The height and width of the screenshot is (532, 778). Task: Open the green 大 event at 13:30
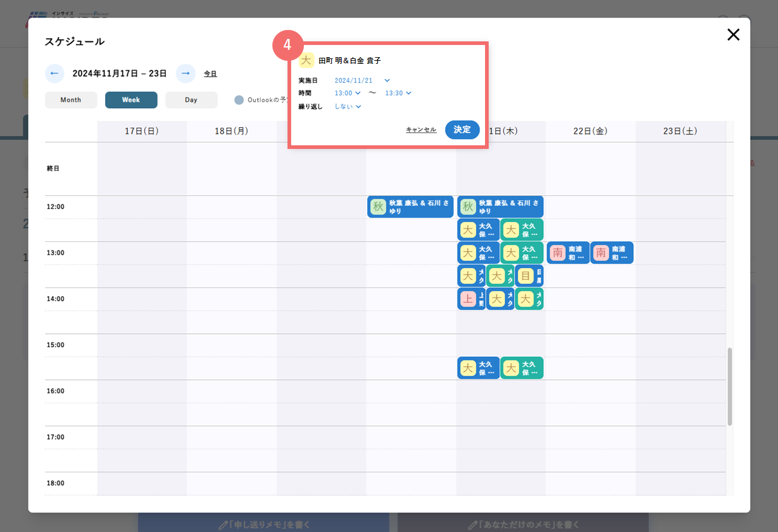(500, 276)
